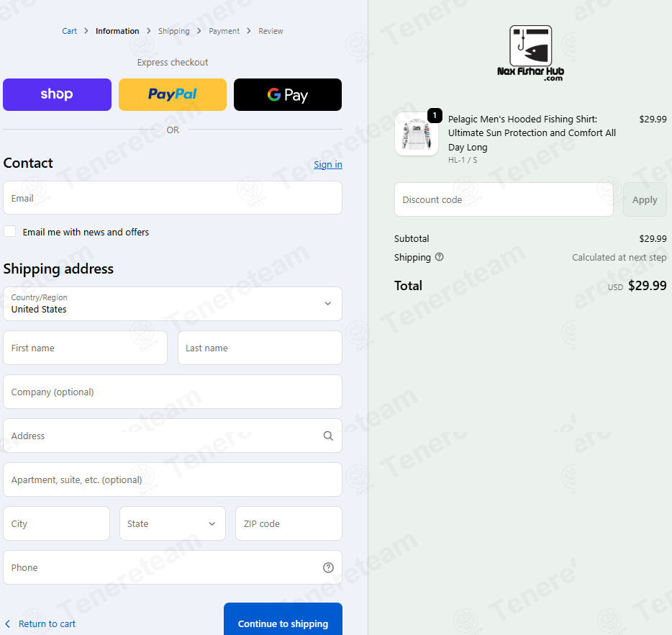Click the Calculated at next step text

pyautogui.click(x=619, y=257)
